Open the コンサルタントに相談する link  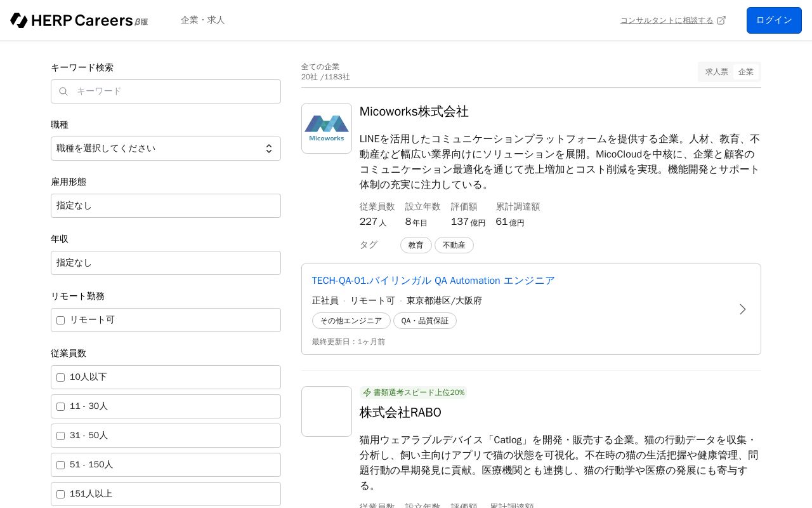pyautogui.click(x=667, y=20)
